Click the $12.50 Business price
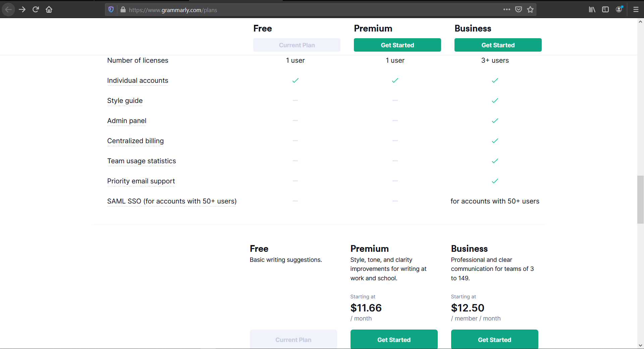Viewport: 644px width, 349px height. [468, 308]
